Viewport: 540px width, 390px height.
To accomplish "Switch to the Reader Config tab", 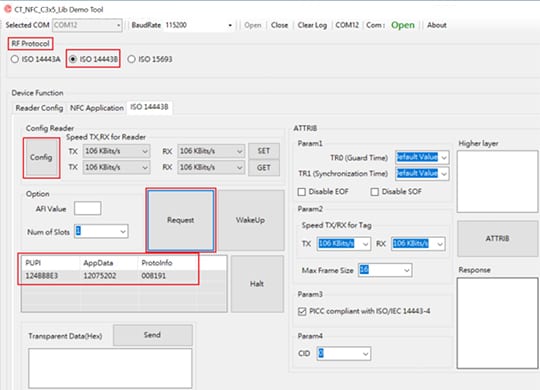I will 39,108.
